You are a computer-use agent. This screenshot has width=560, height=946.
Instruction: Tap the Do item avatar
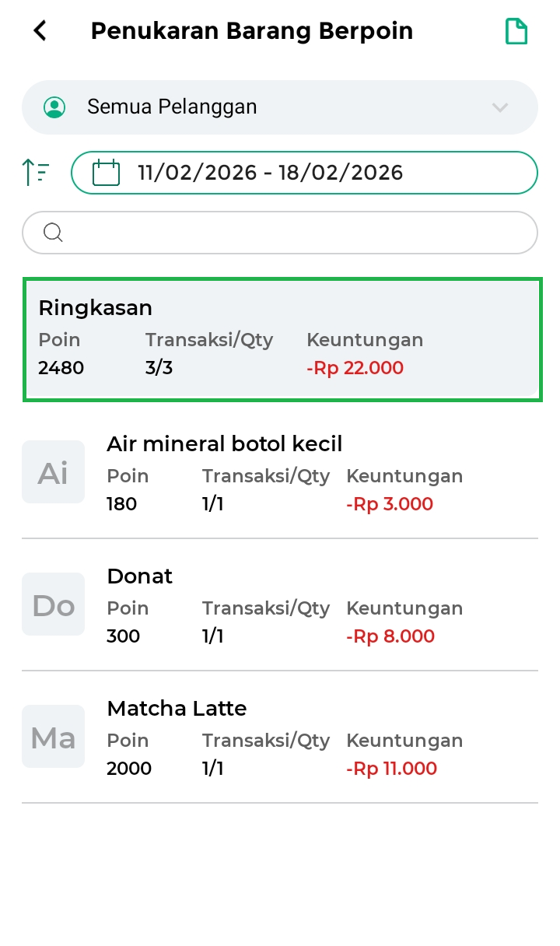pos(53,604)
